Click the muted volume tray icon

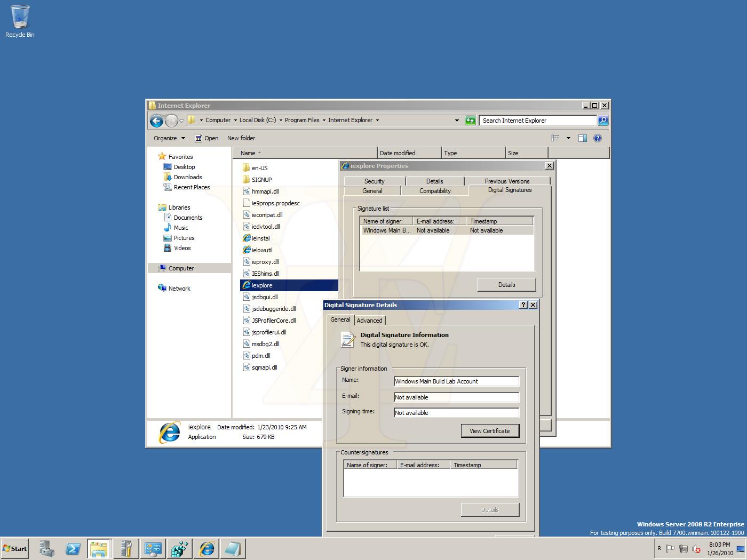coord(696,549)
